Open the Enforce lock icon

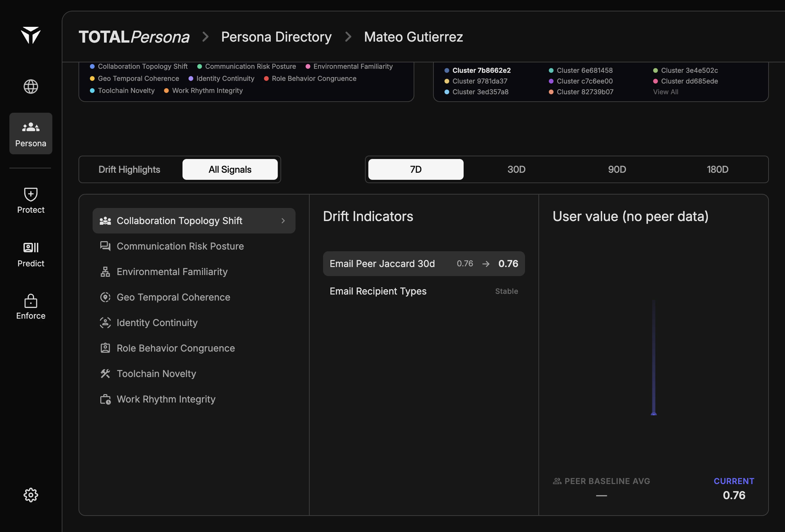point(31,301)
